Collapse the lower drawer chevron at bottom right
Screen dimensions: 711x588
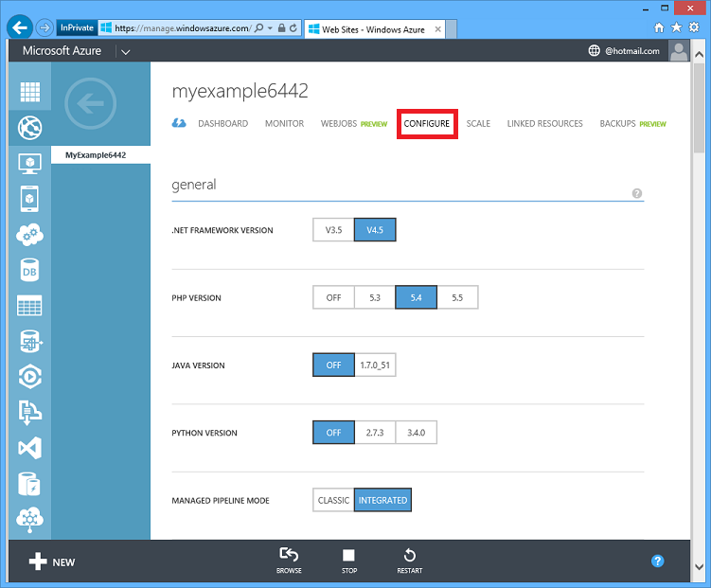pyautogui.click(x=700, y=566)
